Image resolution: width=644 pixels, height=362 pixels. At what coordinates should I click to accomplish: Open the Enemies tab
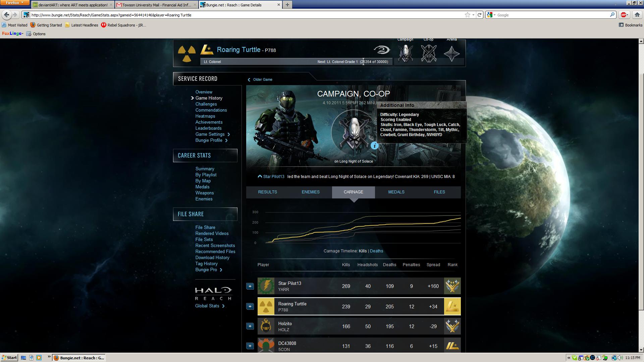point(310,192)
